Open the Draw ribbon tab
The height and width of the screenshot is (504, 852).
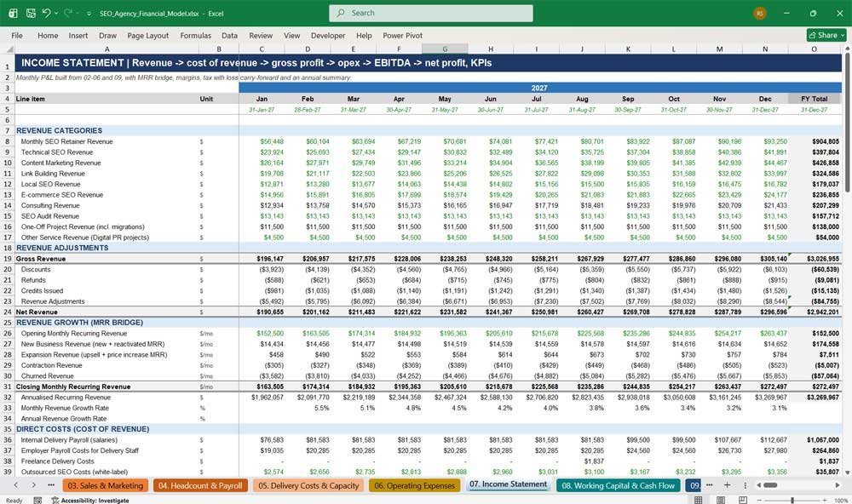click(x=107, y=35)
